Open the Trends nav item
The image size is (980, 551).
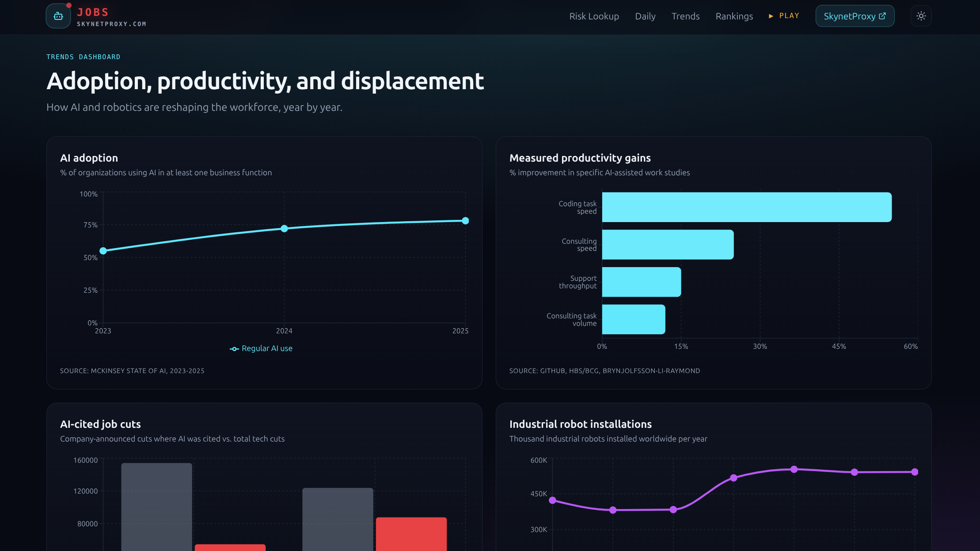click(x=685, y=16)
